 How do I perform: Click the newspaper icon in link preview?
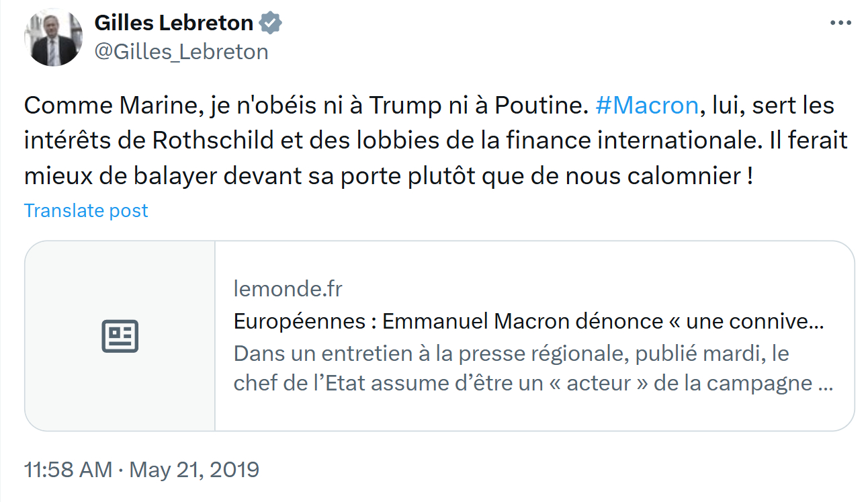pos(120,336)
